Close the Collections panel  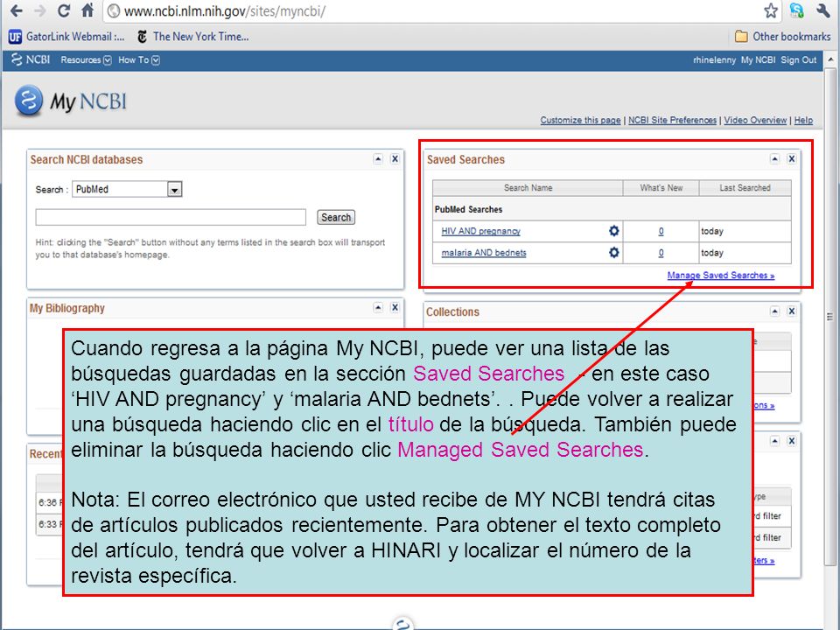792,311
